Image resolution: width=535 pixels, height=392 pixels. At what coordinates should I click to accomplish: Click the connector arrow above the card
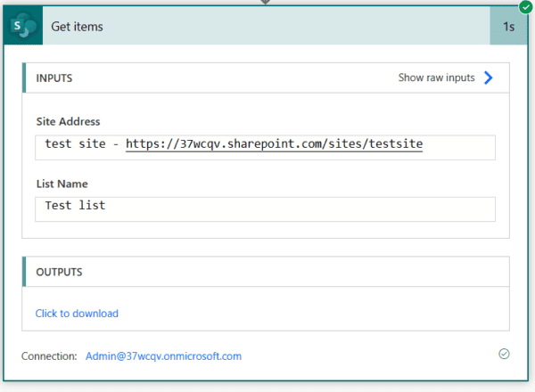click(265, 3)
